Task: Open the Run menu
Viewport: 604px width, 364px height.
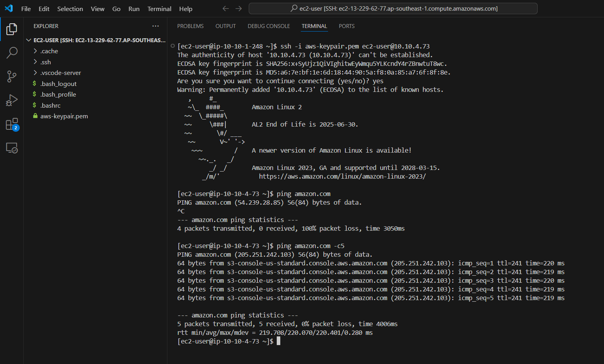Action: point(134,9)
